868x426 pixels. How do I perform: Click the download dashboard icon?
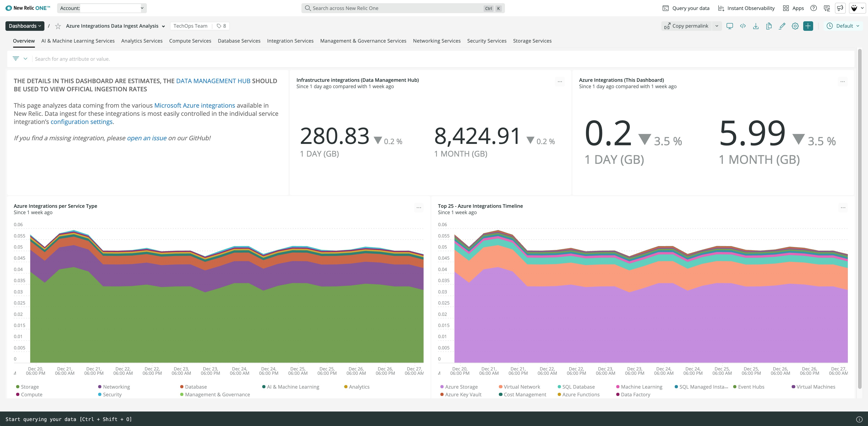coord(756,26)
